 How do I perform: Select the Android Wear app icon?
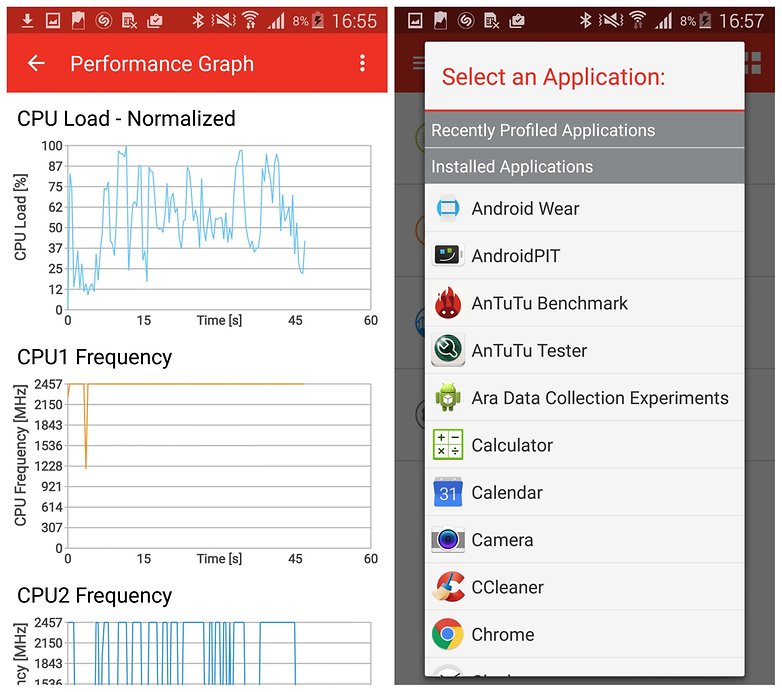click(x=448, y=209)
